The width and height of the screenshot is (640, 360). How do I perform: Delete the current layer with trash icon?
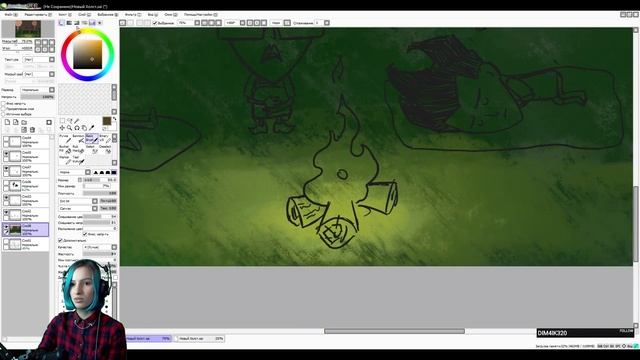(x=32, y=130)
